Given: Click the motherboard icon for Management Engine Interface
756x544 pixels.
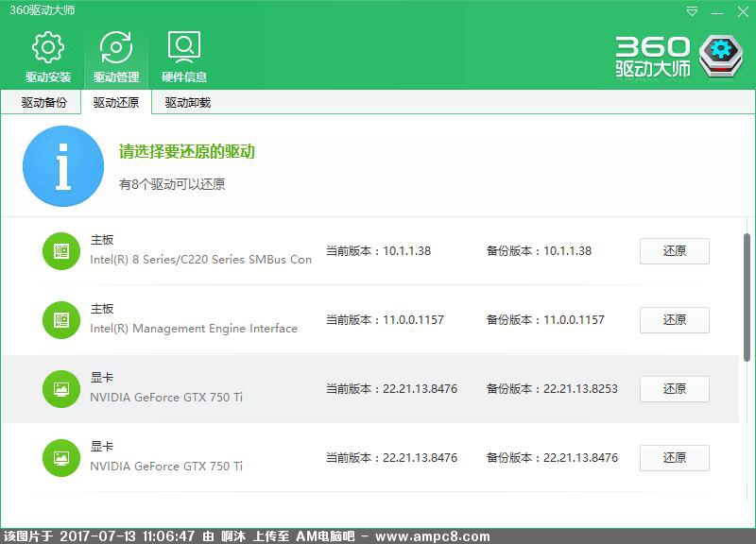Looking at the screenshot, I should point(61,320).
